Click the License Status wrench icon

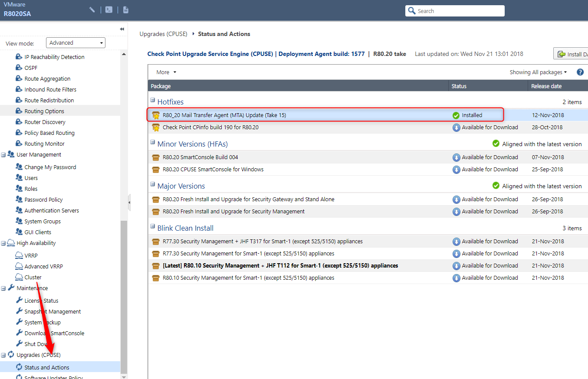point(19,300)
